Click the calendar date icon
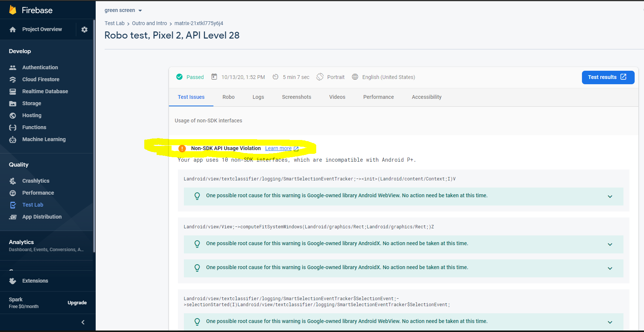This screenshot has height=332, width=644. click(x=214, y=77)
